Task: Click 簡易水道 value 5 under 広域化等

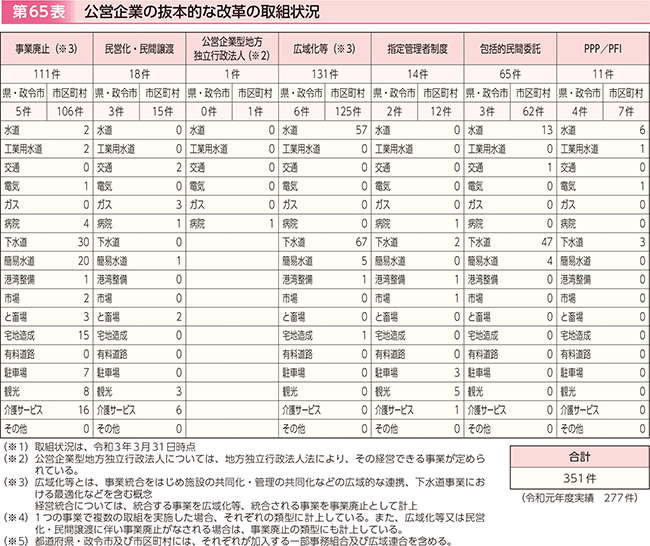Action: click(x=364, y=261)
